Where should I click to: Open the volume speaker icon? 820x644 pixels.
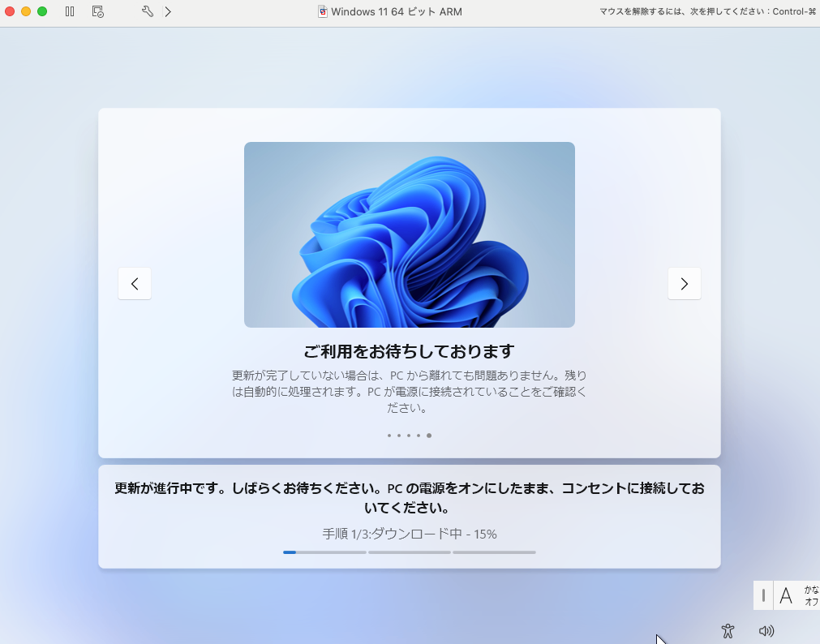coord(766,631)
